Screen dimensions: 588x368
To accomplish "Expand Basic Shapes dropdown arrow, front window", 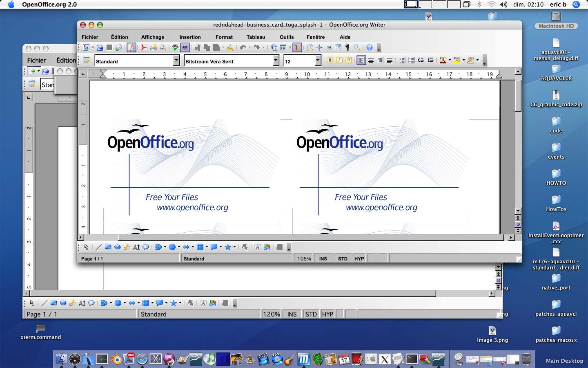I will click(165, 247).
